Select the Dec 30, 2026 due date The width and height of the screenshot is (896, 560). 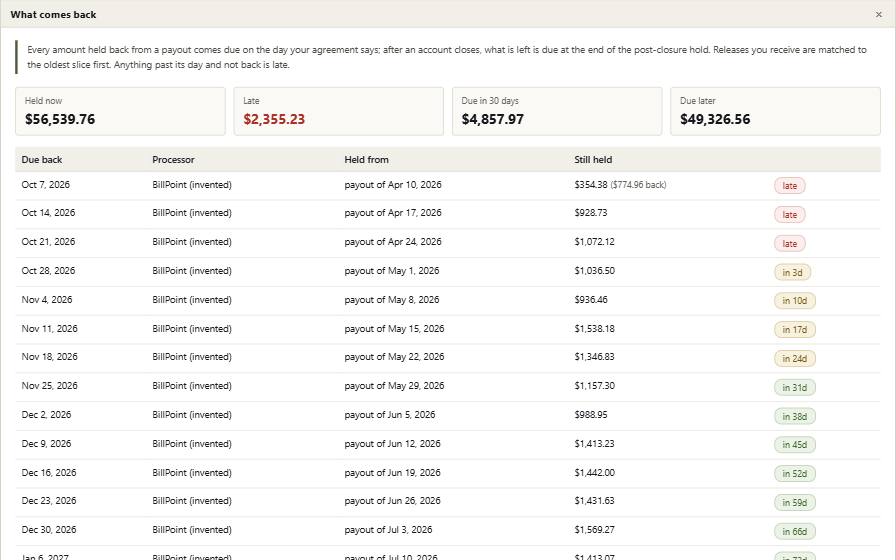tap(49, 530)
